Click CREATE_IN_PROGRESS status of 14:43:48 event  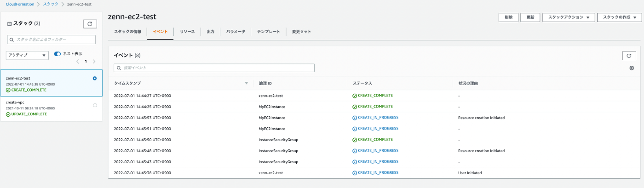375,150
